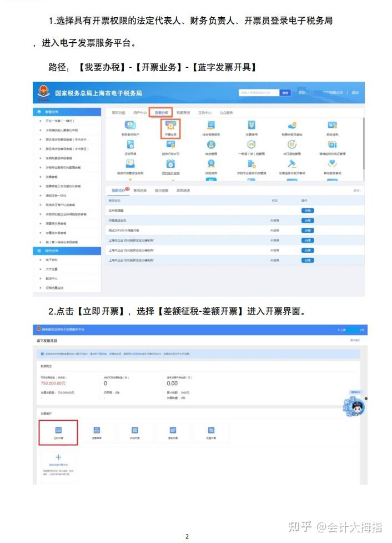Screen dimensions: 392x543
Task: Open 大厅流量 in the sidebar
Action: pos(52,269)
